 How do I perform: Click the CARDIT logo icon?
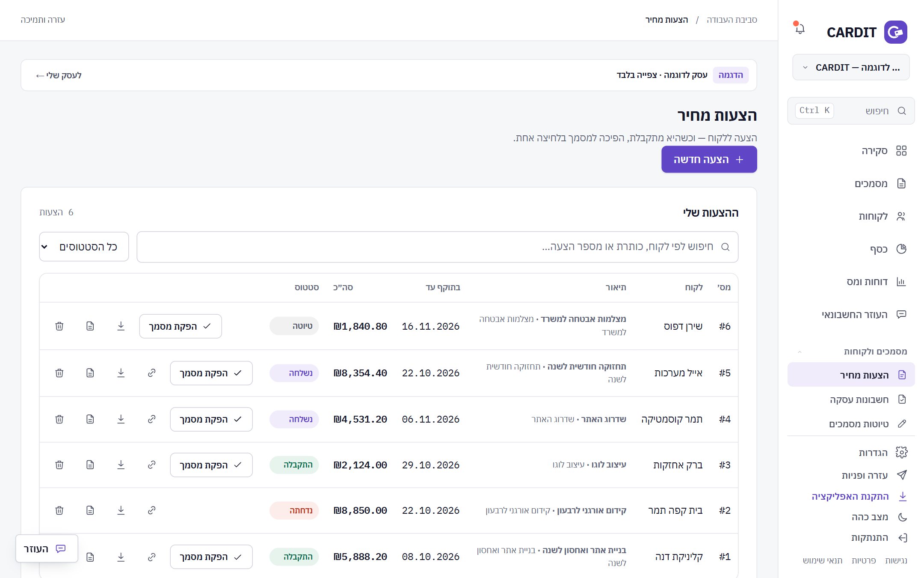click(895, 32)
